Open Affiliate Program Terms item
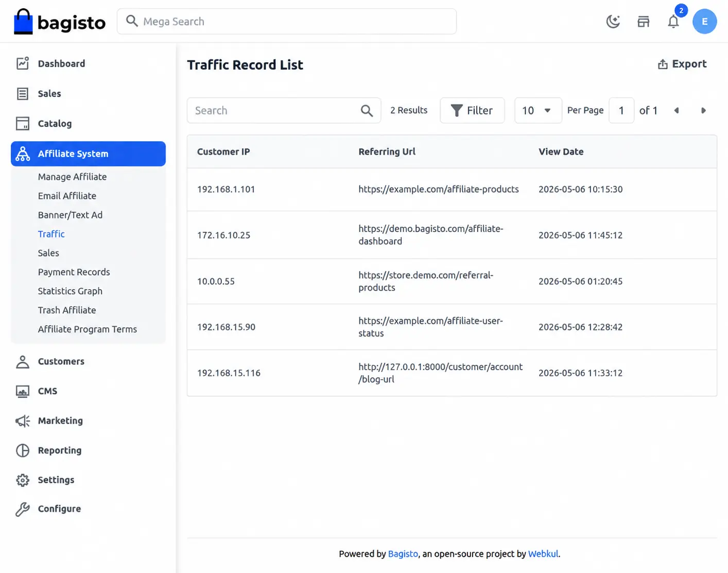The height and width of the screenshot is (573, 728). (88, 329)
